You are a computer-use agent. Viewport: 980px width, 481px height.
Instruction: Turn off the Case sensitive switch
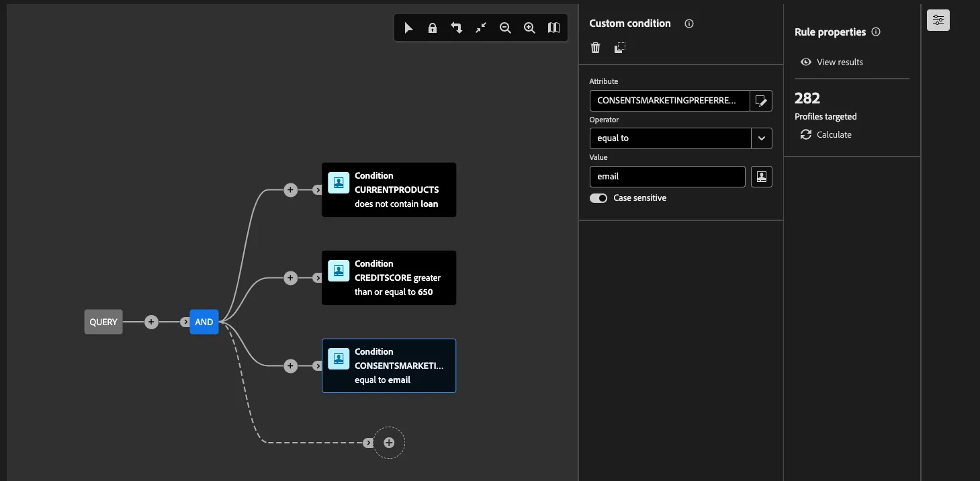[x=598, y=198]
